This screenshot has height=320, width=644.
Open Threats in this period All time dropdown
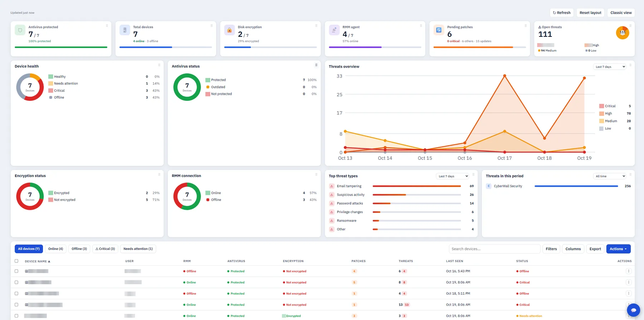[x=610, y=176]
